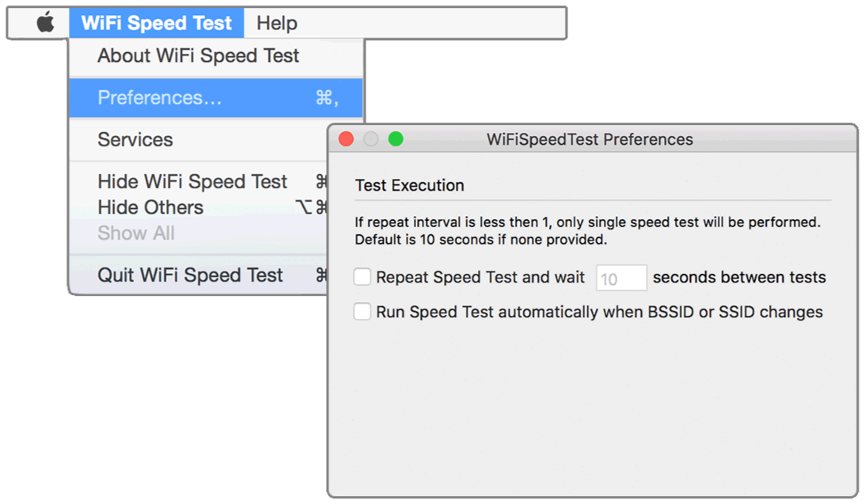Close the Preferences window with red button
Viewport: 865px width, 504px height.
346,139
